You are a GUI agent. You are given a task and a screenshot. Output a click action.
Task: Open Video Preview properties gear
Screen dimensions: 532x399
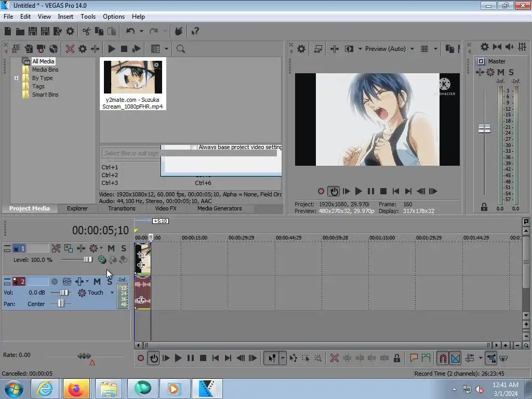click(x=301, y=49)
